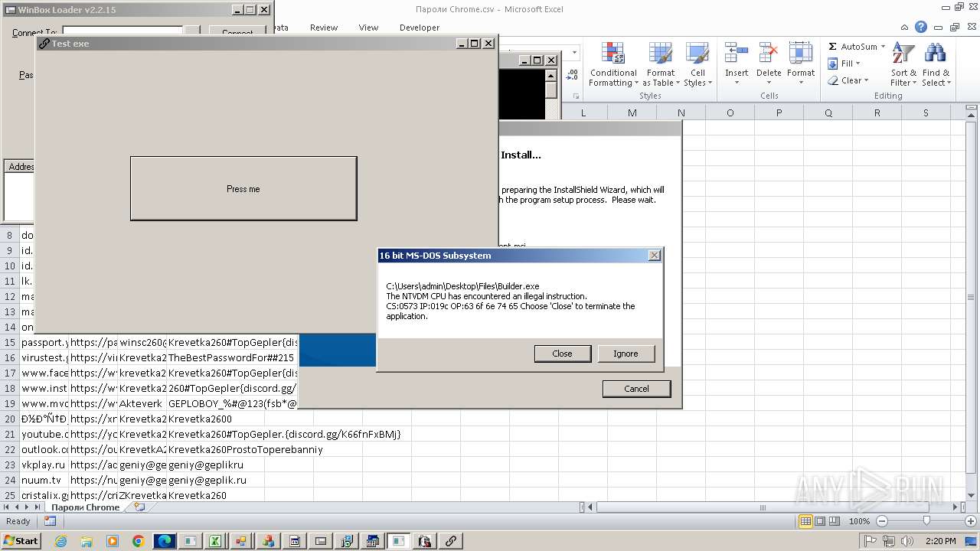980x551 pixels.
Task: Switch to Excel via its taskbar button
Action: [x=217, y=541]
